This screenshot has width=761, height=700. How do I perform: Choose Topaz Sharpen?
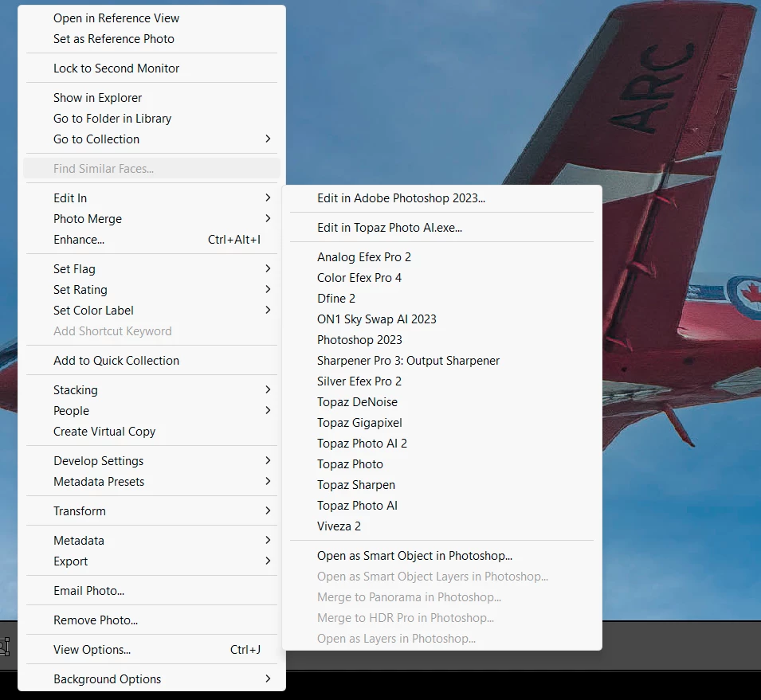pyautogui.click(x=441, y=485)
